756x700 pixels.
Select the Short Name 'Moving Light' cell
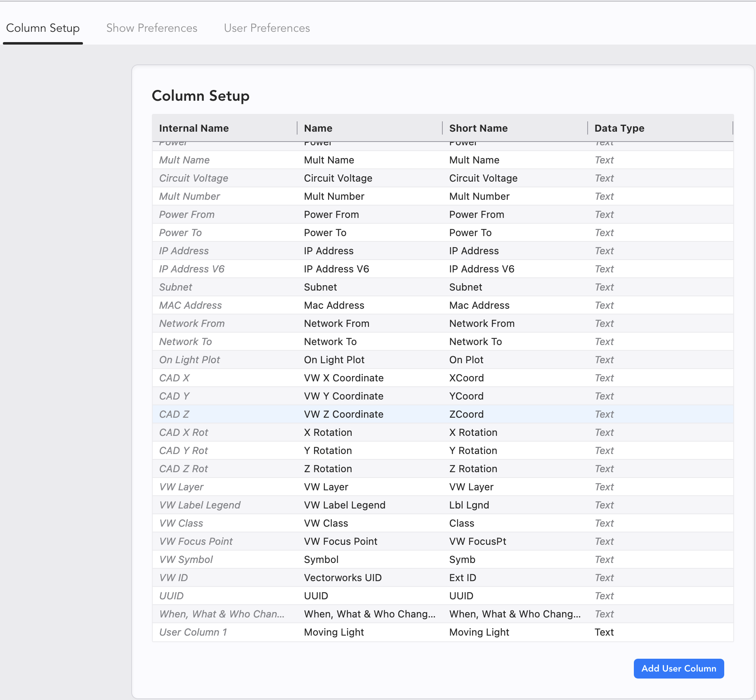[479, 632]
